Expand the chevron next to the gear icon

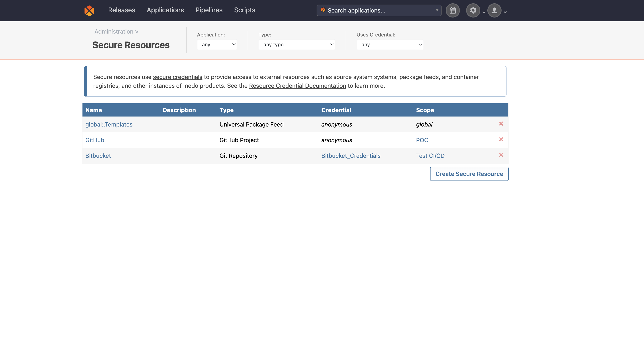click(484, 12)
